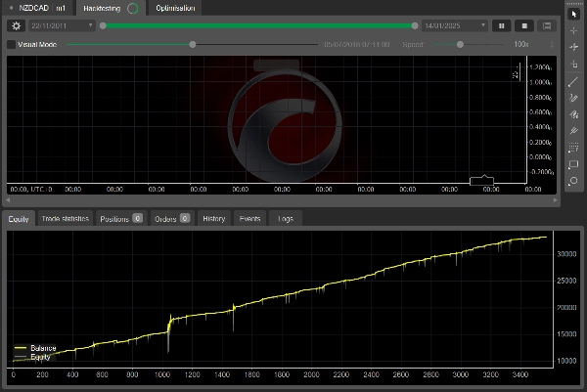Click the end handle of date range slider

(415, 25)
